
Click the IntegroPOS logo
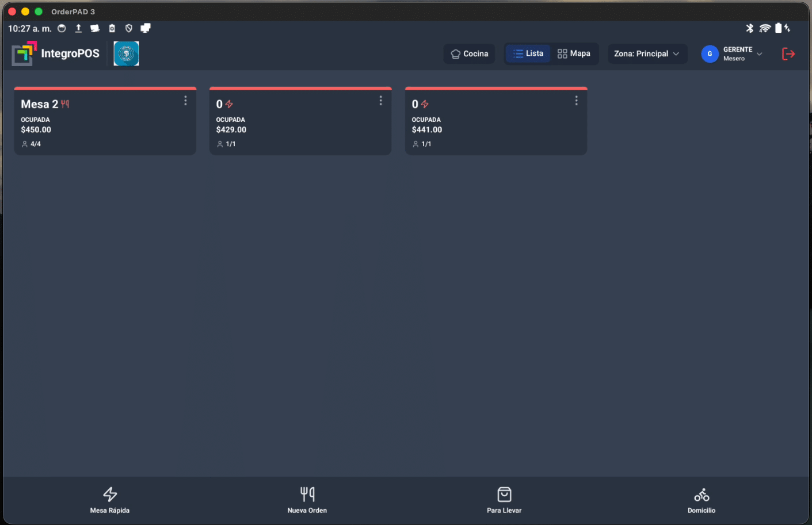(56, 53)
